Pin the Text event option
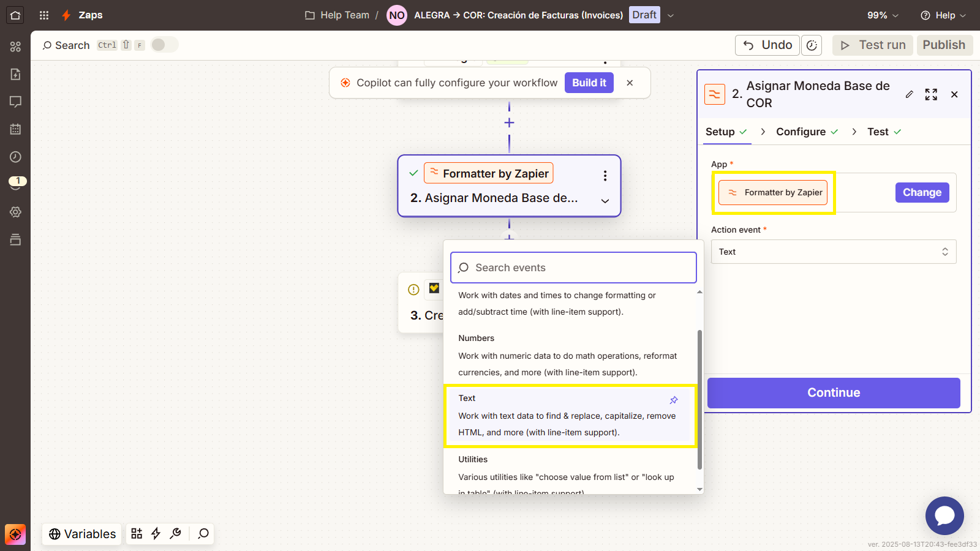Viewport: 980px width, 551px height. click(x=674, y=400)
